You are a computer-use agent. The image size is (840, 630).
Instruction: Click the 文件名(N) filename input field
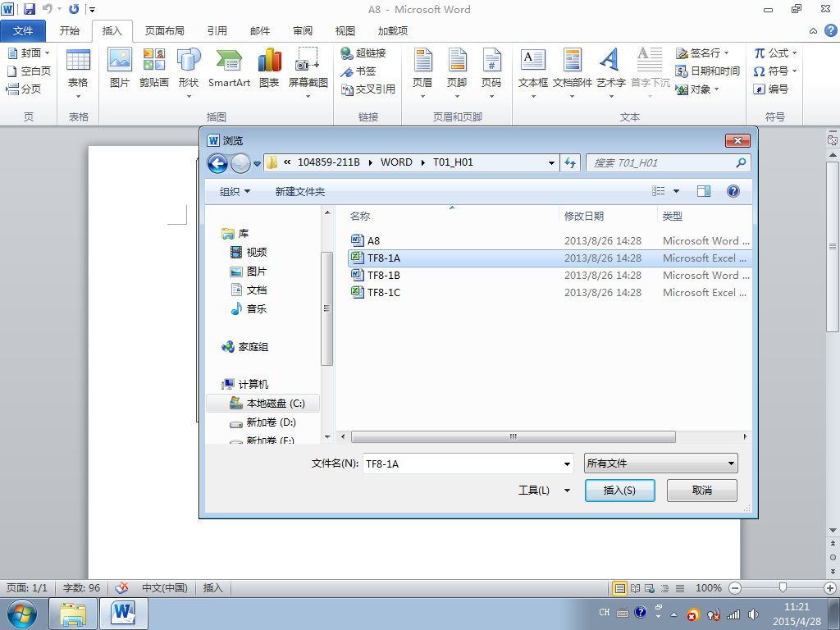coord(468,464)
